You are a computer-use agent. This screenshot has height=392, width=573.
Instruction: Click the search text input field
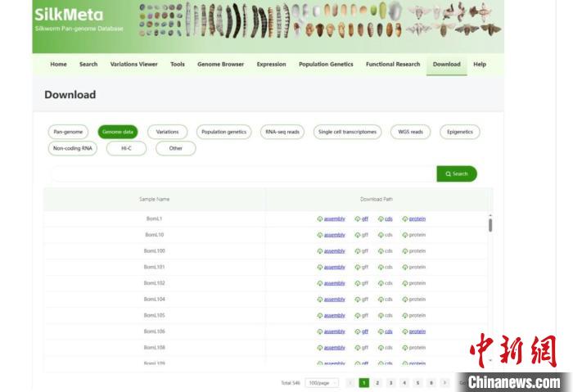[x=243, y=173]
